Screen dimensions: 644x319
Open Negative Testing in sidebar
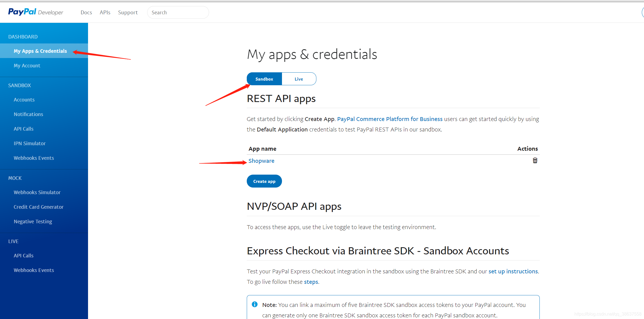pos(33,221)
